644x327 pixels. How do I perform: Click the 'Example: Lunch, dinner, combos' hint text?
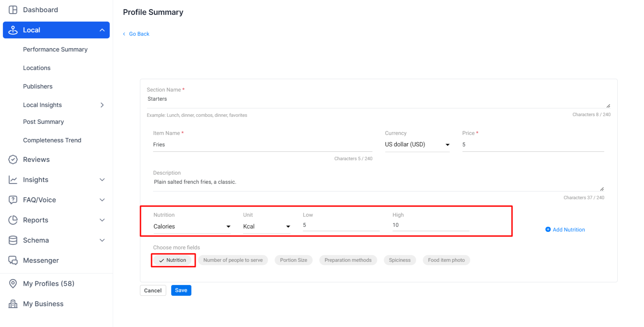197,115
